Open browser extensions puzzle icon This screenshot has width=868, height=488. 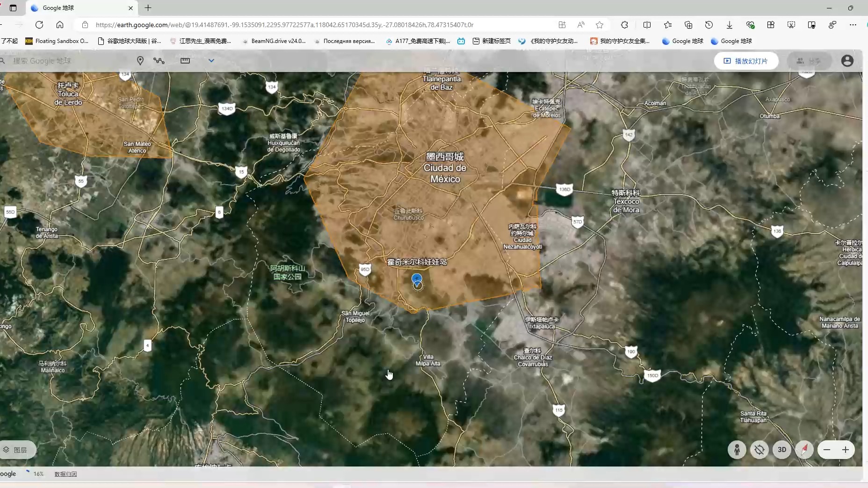click(x=625, y=25)
